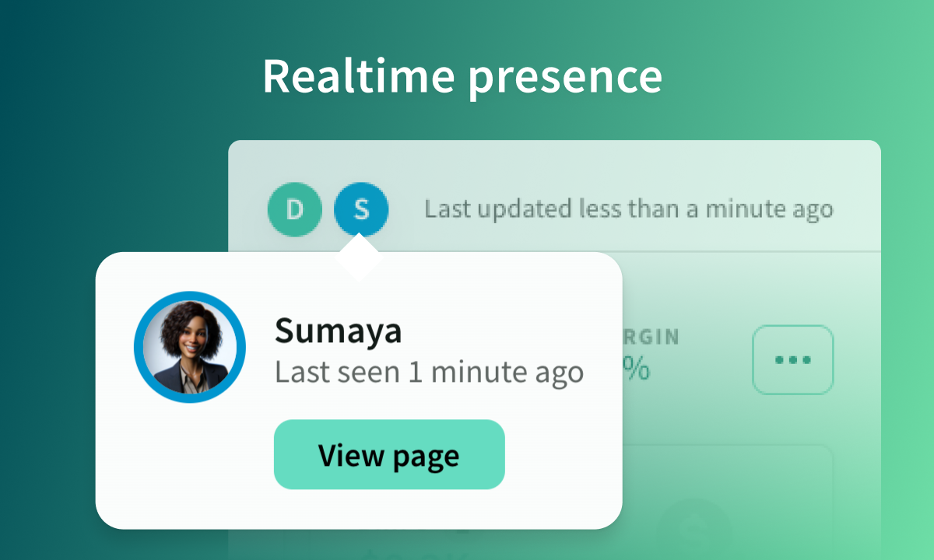Click the Last seen 1 minute ago text
The image size is (934, 560).
pyautogui.click(x=429, y=372)
